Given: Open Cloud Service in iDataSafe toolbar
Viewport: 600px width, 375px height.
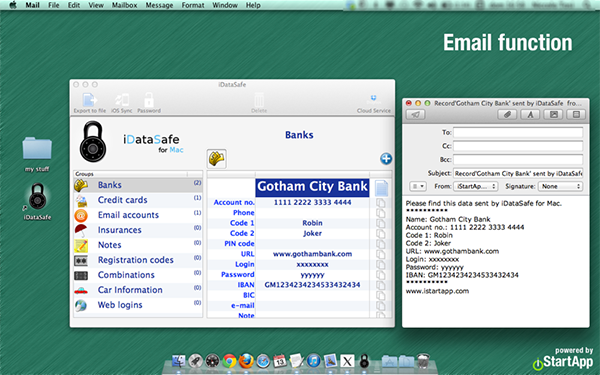Looking at the screenshot, I should [374, 103].
